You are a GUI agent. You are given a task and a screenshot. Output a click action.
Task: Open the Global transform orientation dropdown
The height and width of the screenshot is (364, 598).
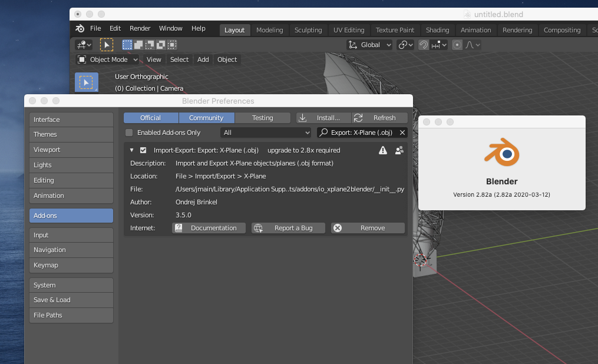369,45
